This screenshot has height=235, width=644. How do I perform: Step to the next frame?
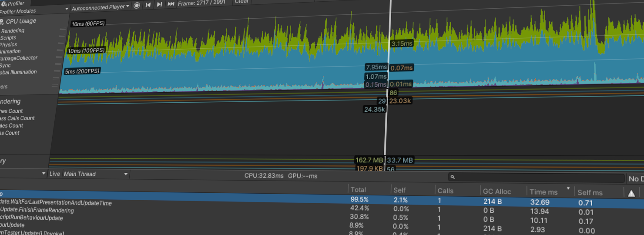coord(159,5)
